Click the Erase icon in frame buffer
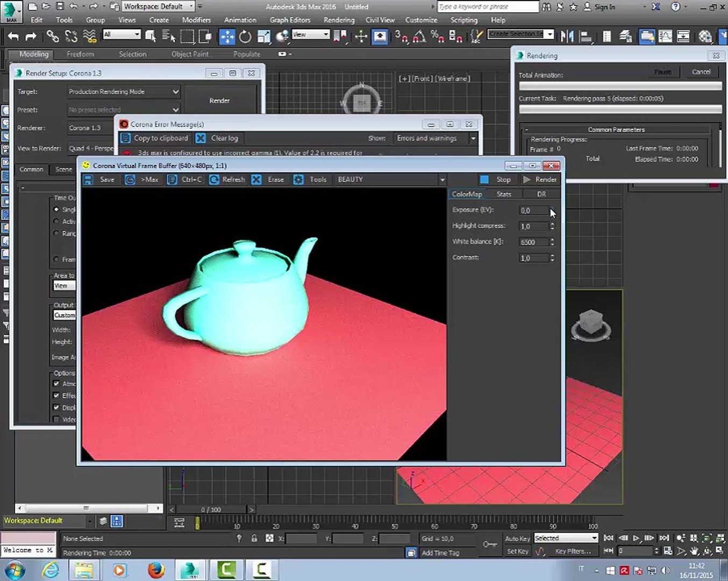The image size is (728, 581). click(x=256, y=180)
